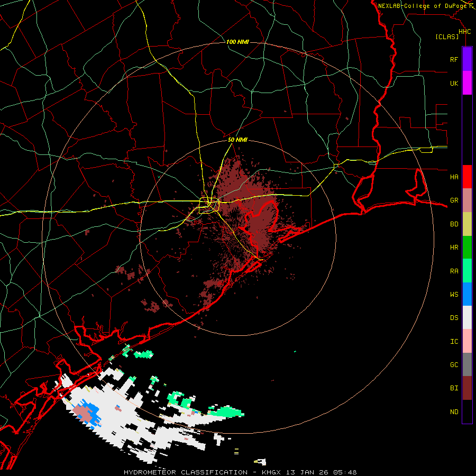Image resolution: width=476 pixels, height=476 pixels.
Task: Click the GC gray legend swatch
Action: (467, 364)
